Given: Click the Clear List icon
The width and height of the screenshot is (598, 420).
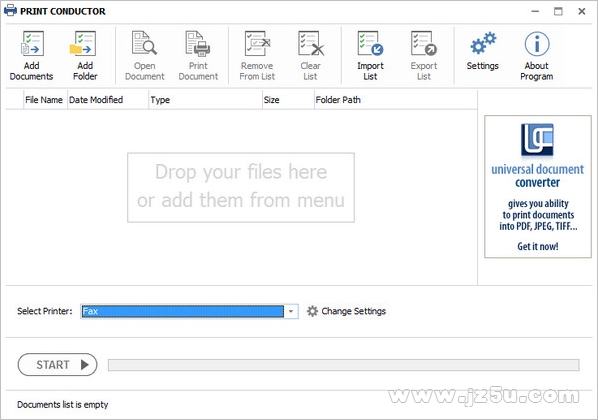Looking at the screenshot, I should click(310, 43).
